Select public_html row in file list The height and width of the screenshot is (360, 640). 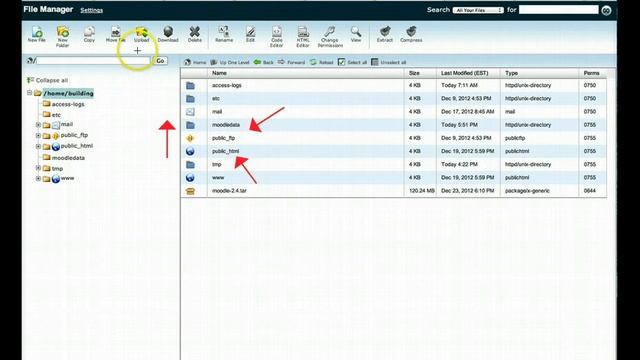(393, 151)
